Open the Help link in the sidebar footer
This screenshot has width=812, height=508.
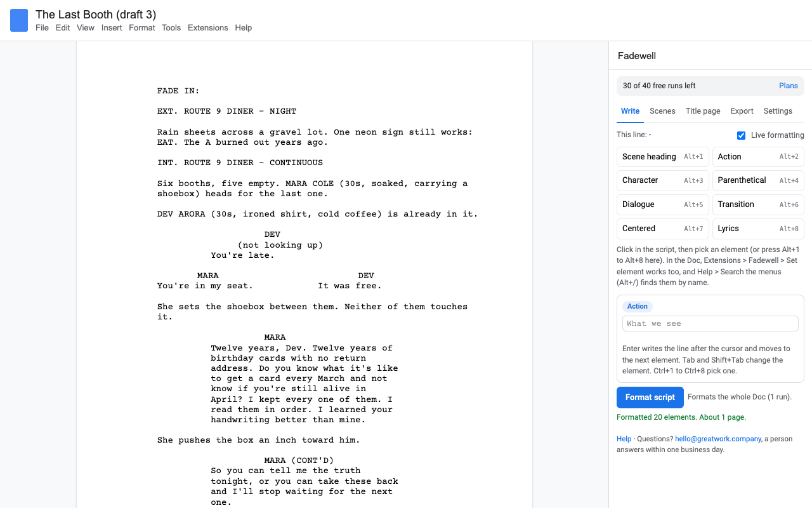(x=624, y=439)
